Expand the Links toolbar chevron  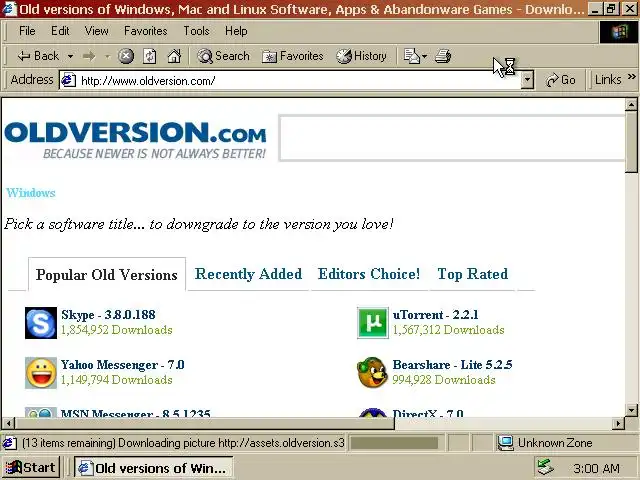click(631, 77)
